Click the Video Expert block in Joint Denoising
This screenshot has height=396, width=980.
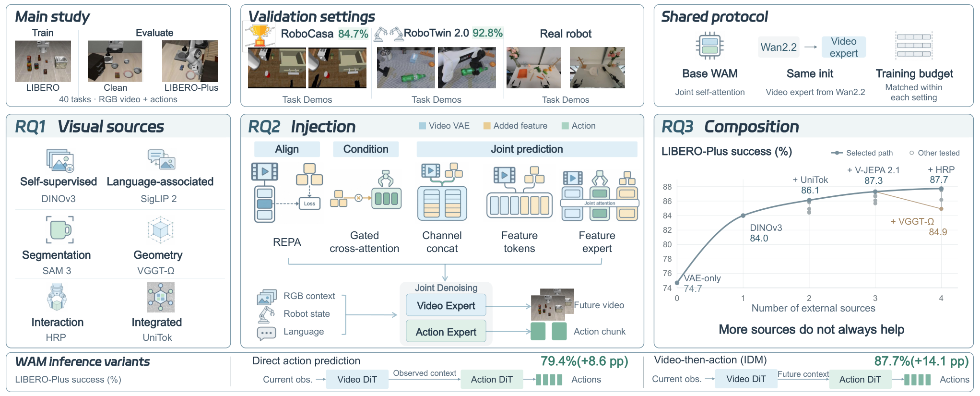446,306
